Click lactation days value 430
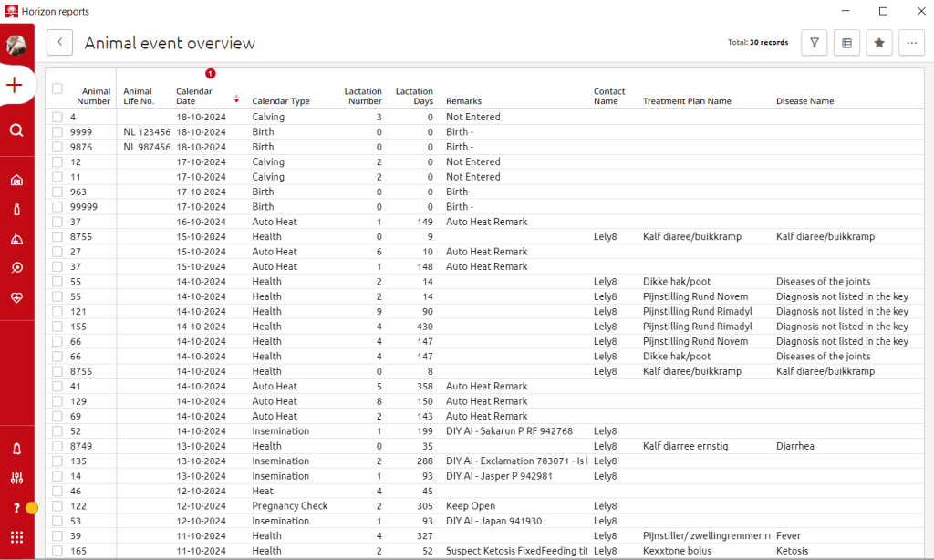This screenshot has width=934, height=560. pos(425,327)
